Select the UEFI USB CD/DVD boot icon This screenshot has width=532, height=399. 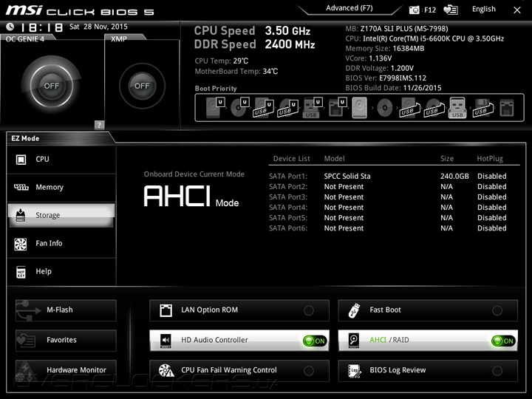287,108
